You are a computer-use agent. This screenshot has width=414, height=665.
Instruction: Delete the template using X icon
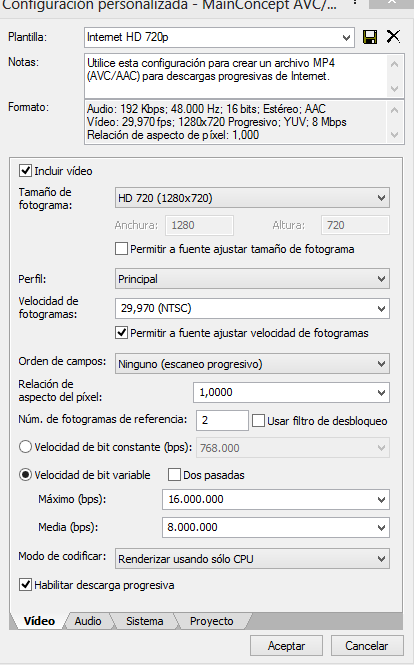click(x=394, y=37)
